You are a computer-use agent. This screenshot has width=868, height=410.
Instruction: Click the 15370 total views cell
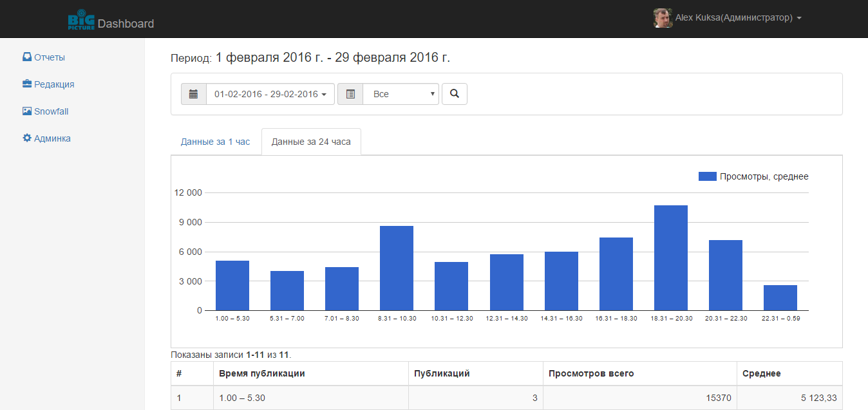click(640, 398)
